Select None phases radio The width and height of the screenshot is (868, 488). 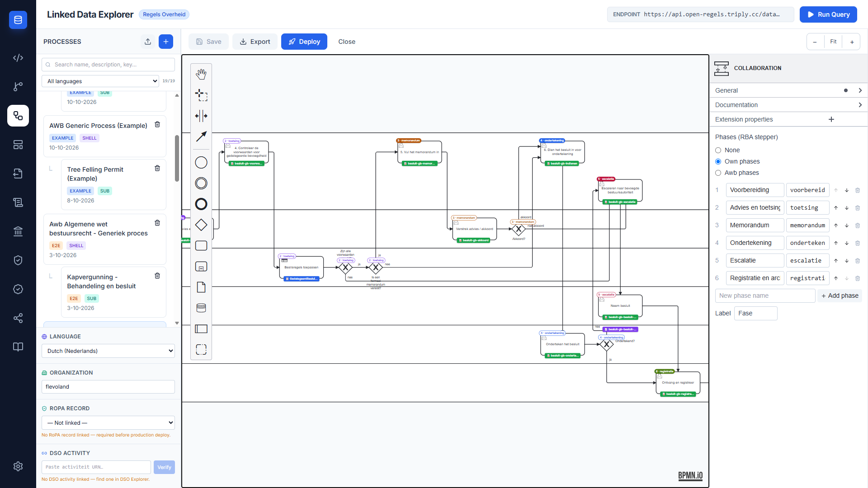pos(718,150)
